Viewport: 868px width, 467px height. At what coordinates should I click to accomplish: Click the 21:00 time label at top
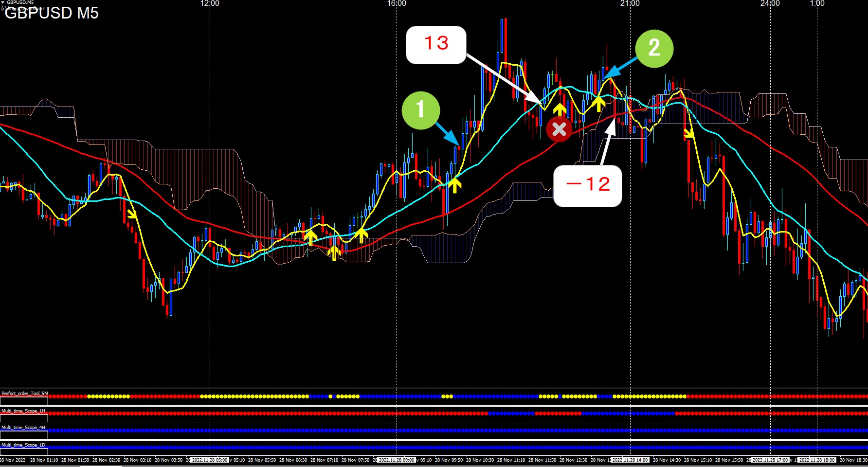[630, 3]
